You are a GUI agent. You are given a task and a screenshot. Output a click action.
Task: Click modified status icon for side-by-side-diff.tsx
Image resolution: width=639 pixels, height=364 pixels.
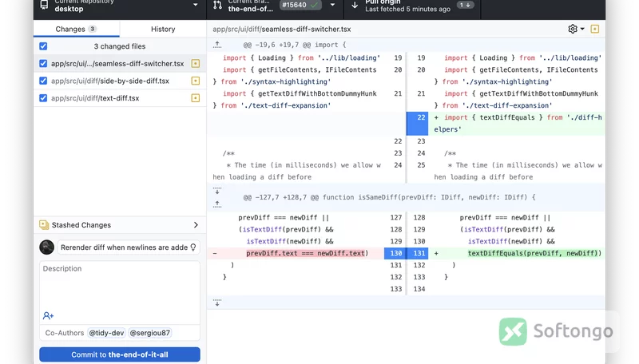[x=196, y=81]
